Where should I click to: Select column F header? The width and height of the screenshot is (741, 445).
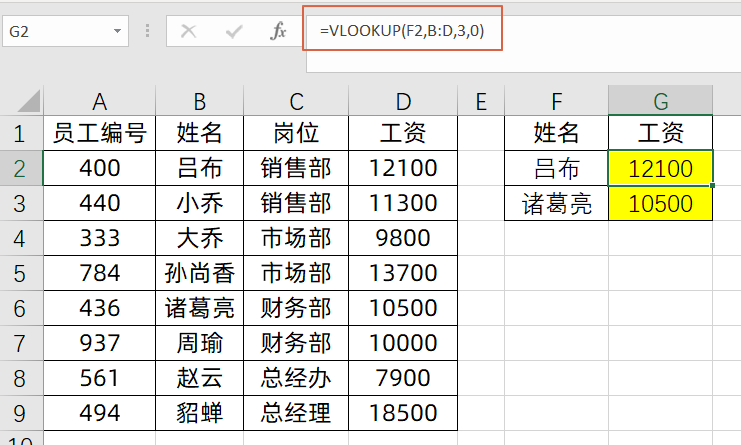point(557,101)
